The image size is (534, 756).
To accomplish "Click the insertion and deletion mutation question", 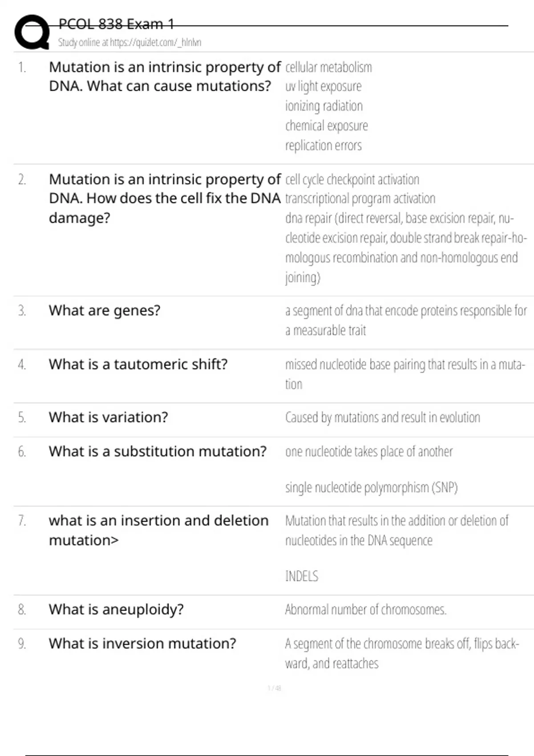I will point(158,530).
